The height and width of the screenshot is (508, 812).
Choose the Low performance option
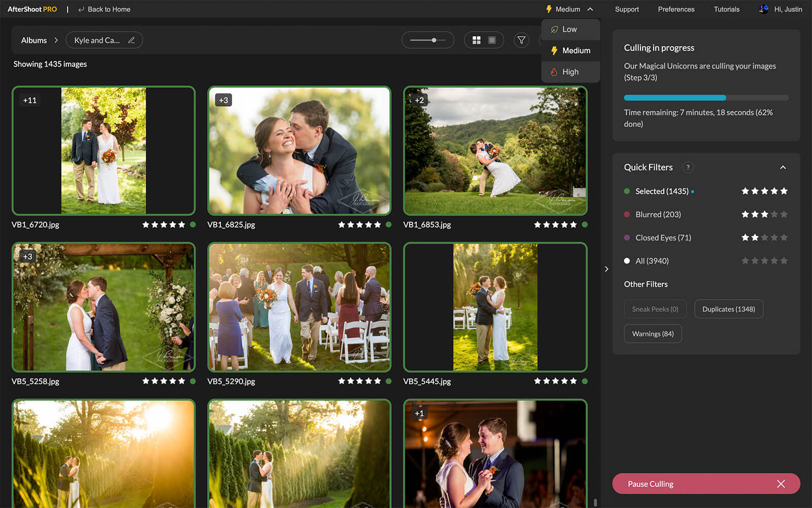click(x=569, y=29)
